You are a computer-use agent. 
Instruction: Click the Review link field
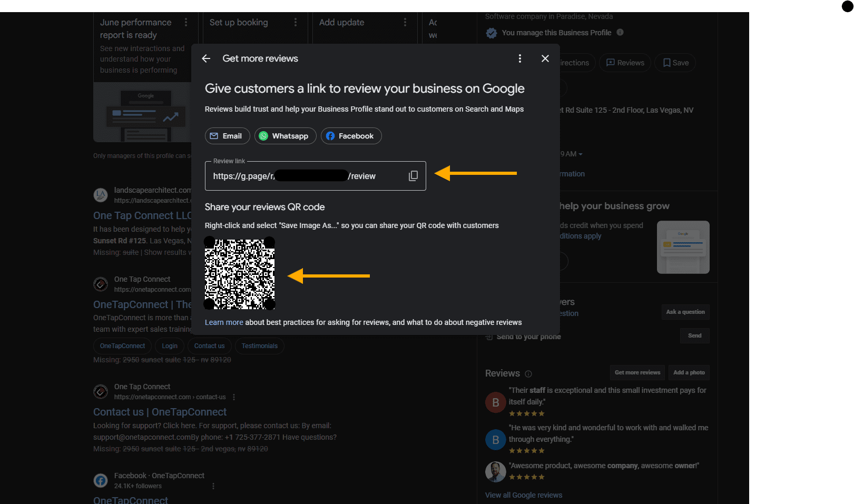pyautogui.click(x=315, y=176)
